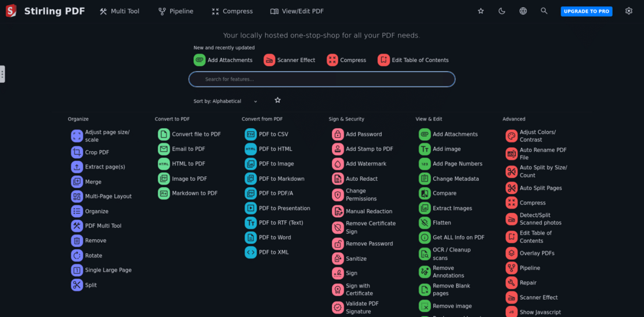This screenshot has width=644, height=317.
Task: Click the Split scissors icon
Action: tap(77, 285)
